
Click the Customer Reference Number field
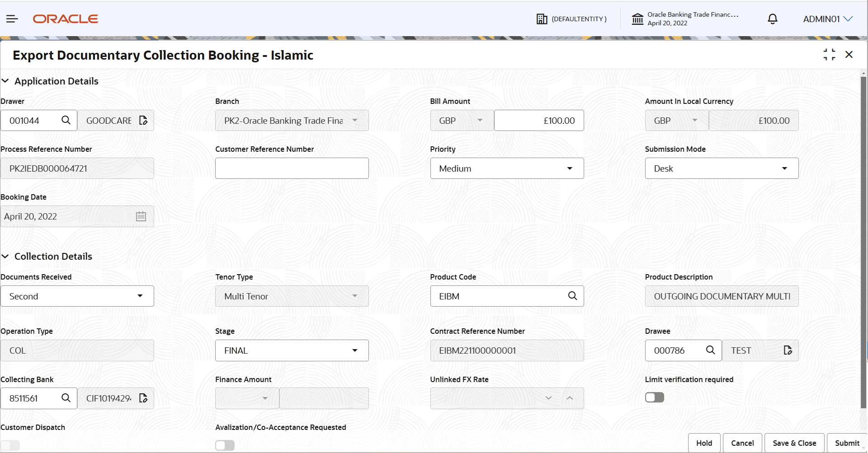click(x=292, y=168)
